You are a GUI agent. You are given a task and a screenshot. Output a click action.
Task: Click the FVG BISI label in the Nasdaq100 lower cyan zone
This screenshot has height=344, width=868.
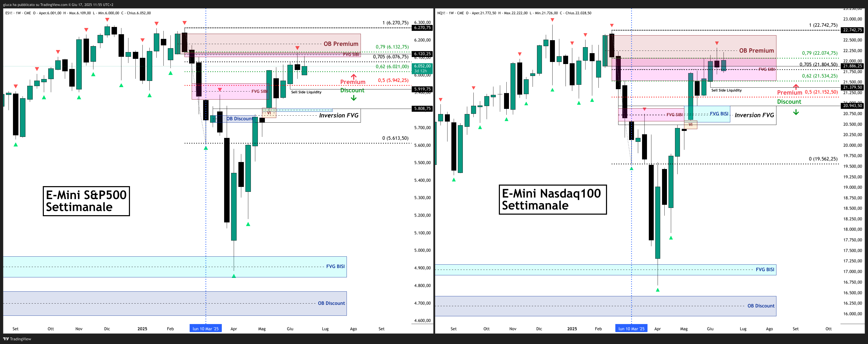(765, 270)
